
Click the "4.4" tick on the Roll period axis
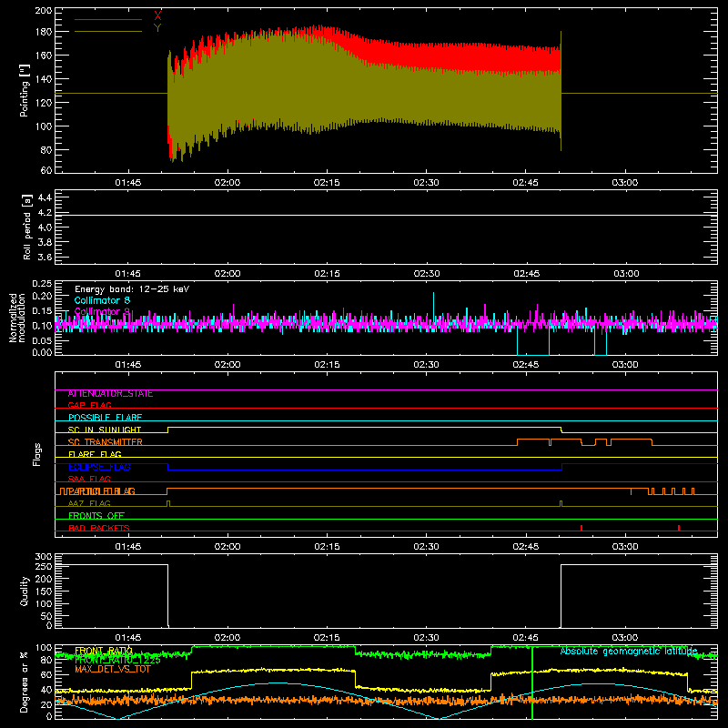point(45,197)
